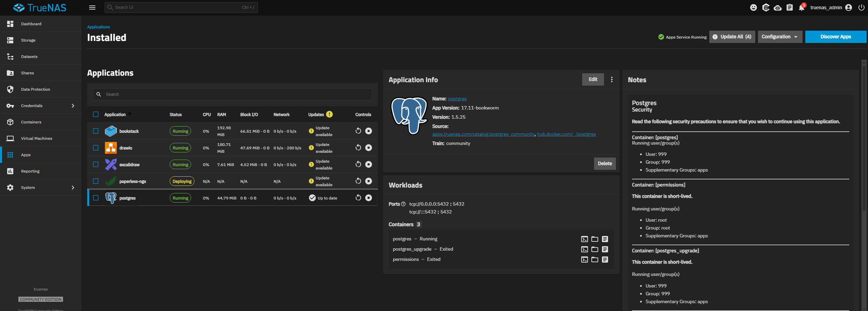Stop the paperless-ngx app

[369, 181]
